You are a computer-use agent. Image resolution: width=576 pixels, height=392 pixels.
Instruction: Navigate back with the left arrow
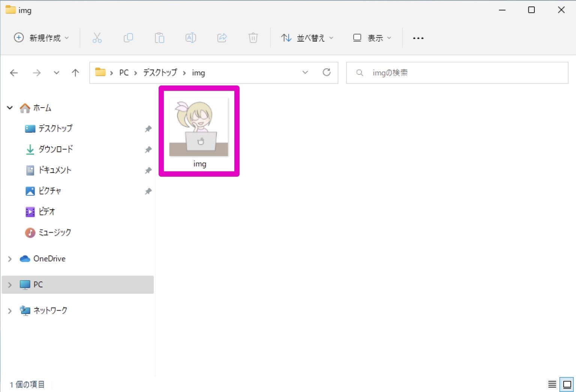click(x=14, y=73)
